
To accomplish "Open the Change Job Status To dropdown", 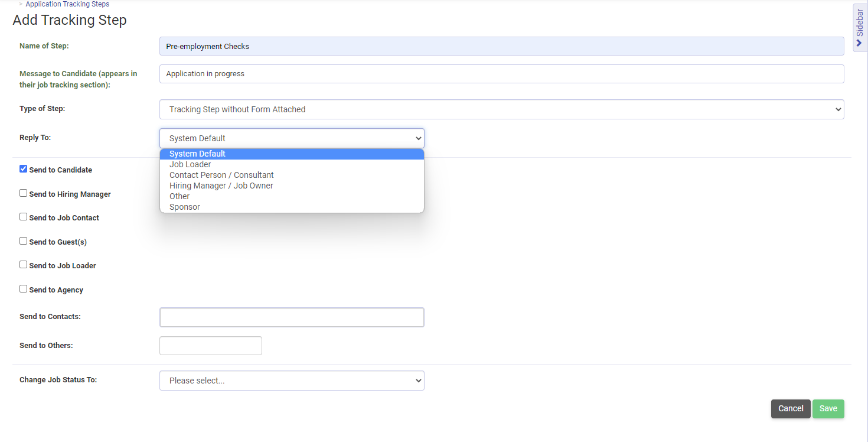I will [292, 381].
